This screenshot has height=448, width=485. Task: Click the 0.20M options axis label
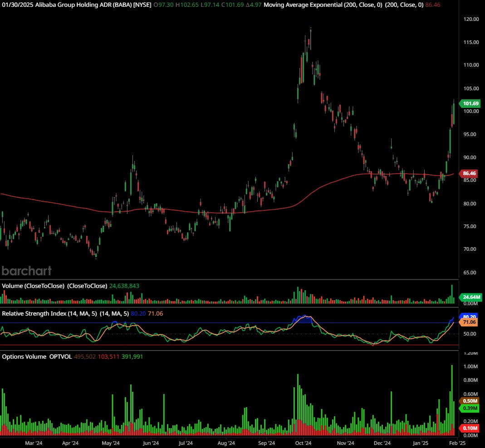pyautogui.click(x=470, y=421)
